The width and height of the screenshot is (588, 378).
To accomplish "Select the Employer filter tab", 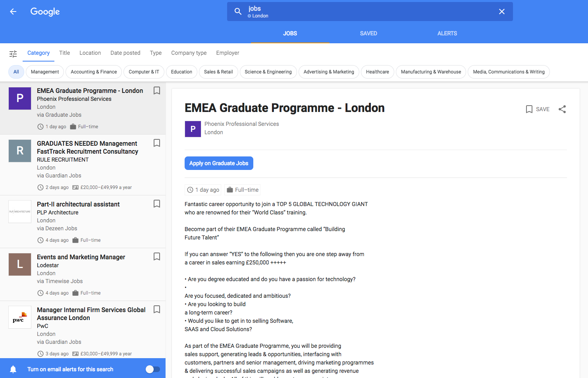I will (227, 53).
